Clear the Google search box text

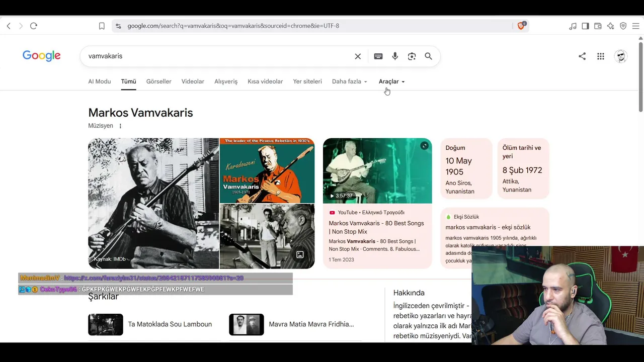(x=358, y=56)
